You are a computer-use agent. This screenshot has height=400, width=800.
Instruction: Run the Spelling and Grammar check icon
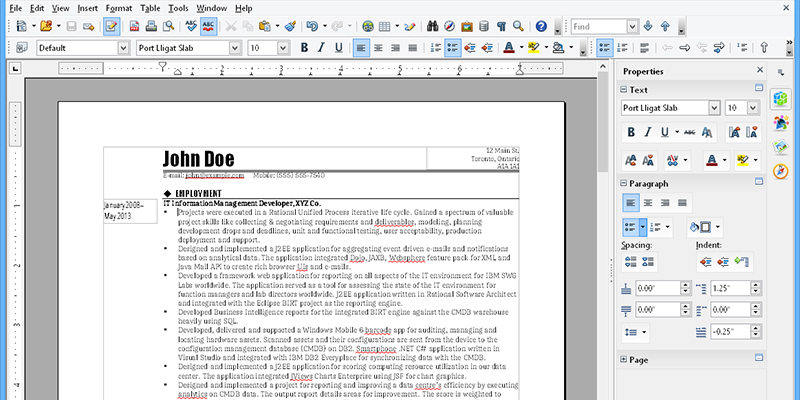191,26
